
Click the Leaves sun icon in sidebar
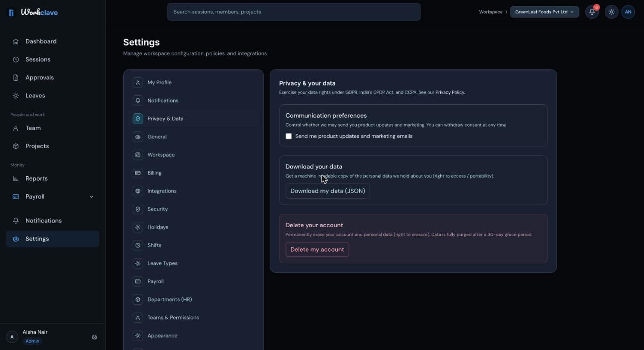[x=16, y=96]
